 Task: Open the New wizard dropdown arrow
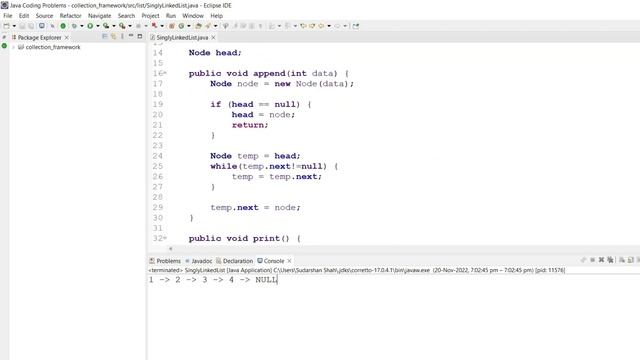[x=14, y=26]
